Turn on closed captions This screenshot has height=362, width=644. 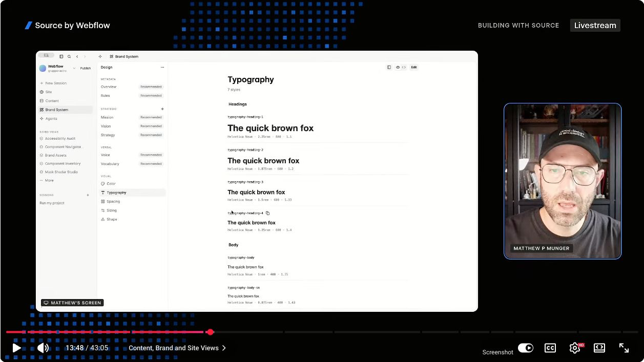click(550, 348)
